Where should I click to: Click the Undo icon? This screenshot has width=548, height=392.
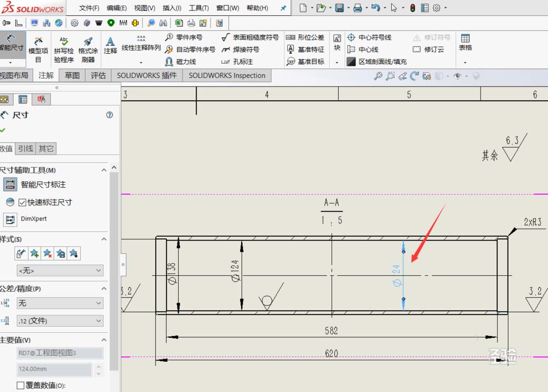(376, 8)
